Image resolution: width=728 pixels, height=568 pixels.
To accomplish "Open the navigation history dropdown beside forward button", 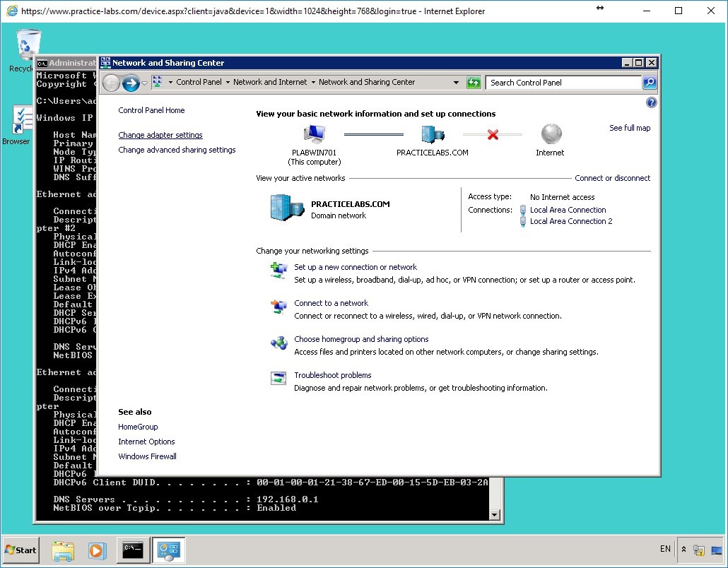I will (x=145, y=82).
